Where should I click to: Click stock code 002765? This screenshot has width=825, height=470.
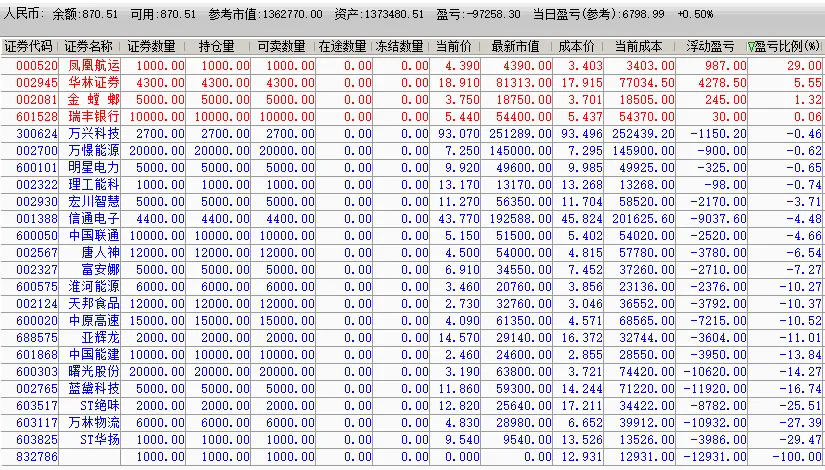pyautogui.click(x=36, y=389)
